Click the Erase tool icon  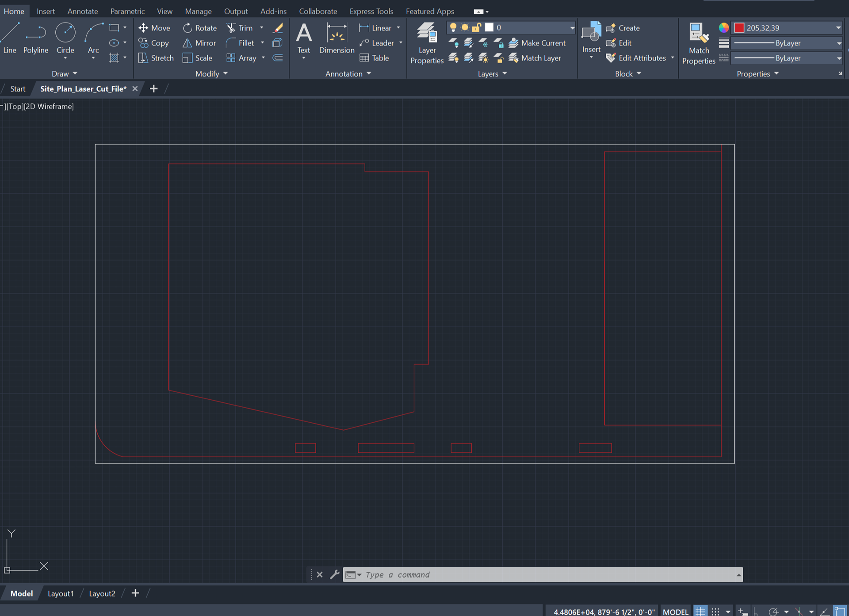point(278,28)
